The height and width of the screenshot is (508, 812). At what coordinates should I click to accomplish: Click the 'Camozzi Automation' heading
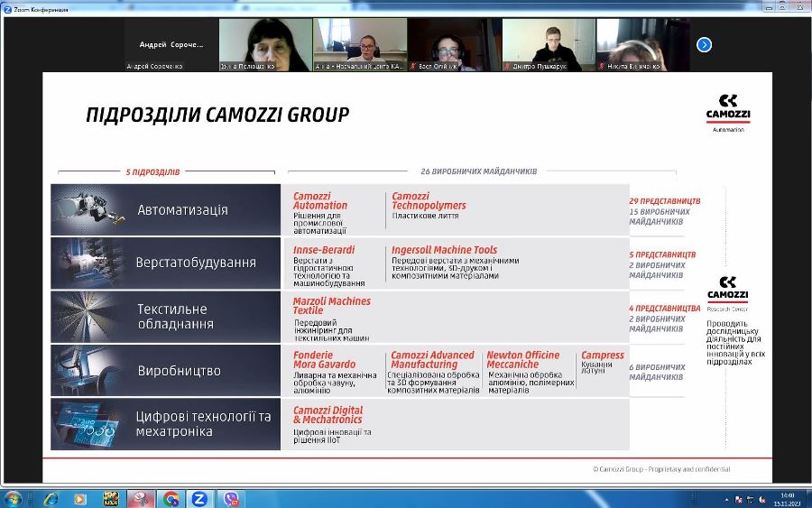point(320,201)
